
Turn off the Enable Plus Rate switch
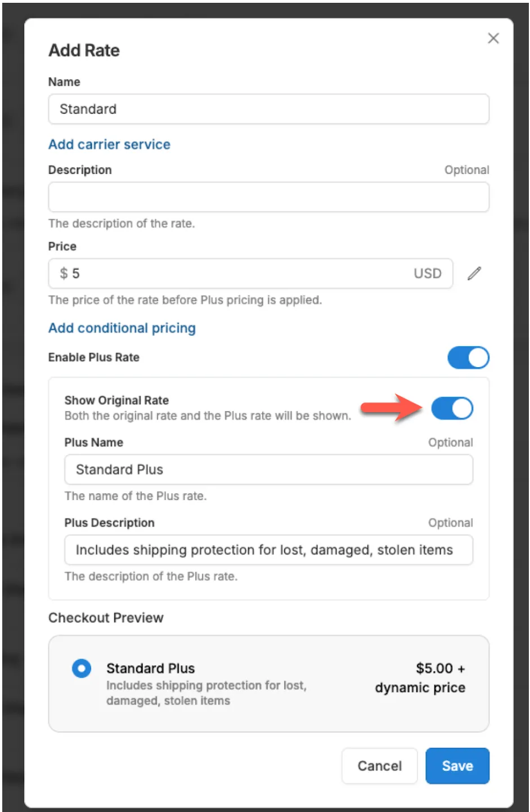click(468, 358)
